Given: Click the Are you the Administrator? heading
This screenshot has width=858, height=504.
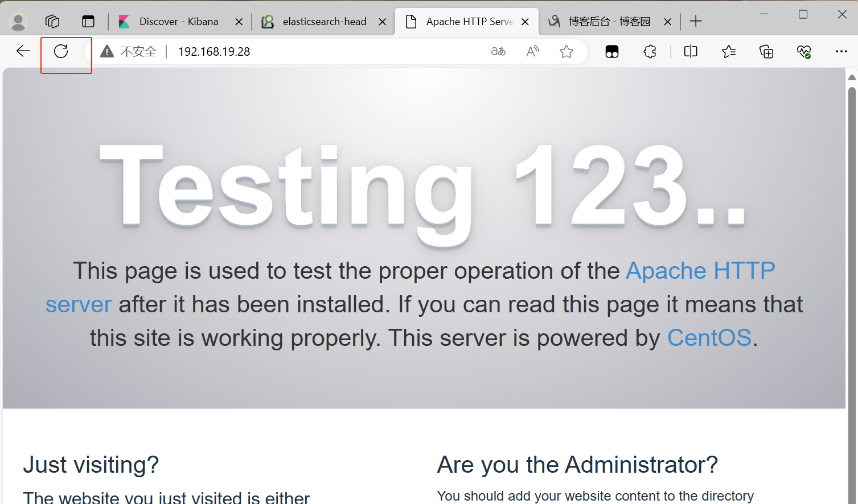Looking at the screenshot, I should 577,465.
